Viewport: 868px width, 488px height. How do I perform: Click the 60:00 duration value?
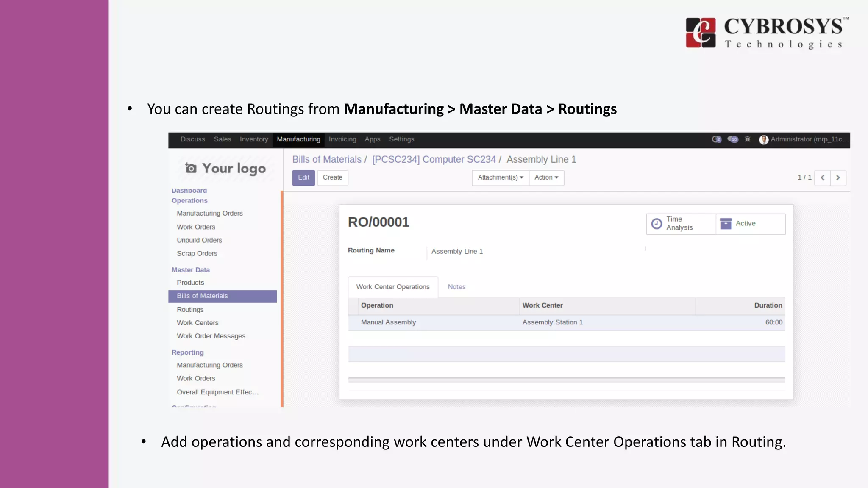coord(773,322)
